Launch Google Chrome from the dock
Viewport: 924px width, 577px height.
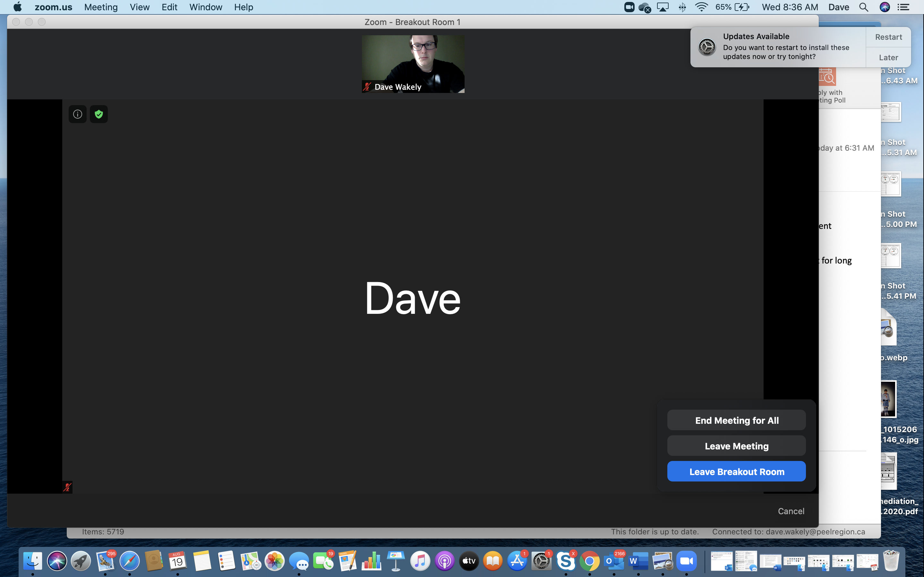[x=589, y=561]
